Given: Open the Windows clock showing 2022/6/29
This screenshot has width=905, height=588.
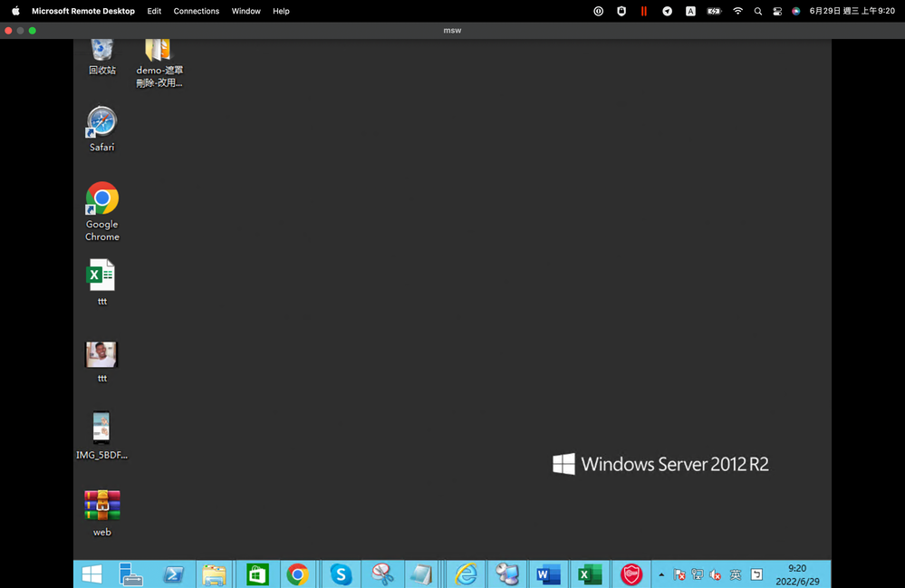Looking at the screenshot, I should click(797, 574).
